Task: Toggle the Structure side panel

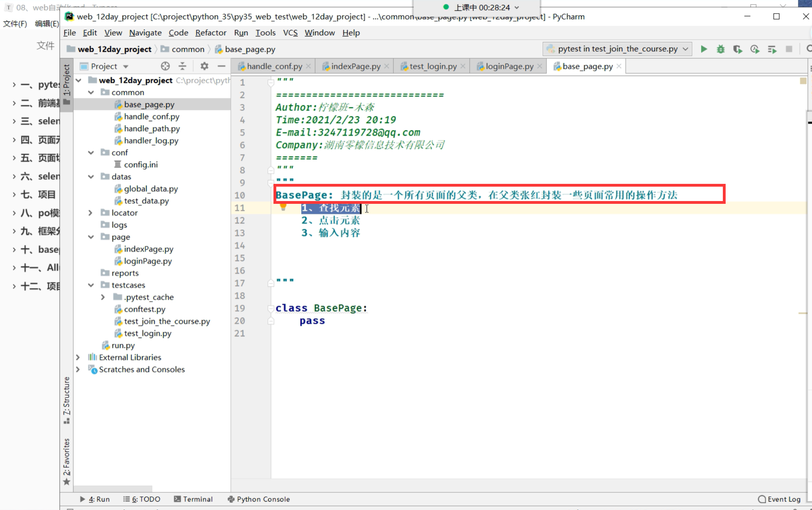Action: (x=66, y=400)
